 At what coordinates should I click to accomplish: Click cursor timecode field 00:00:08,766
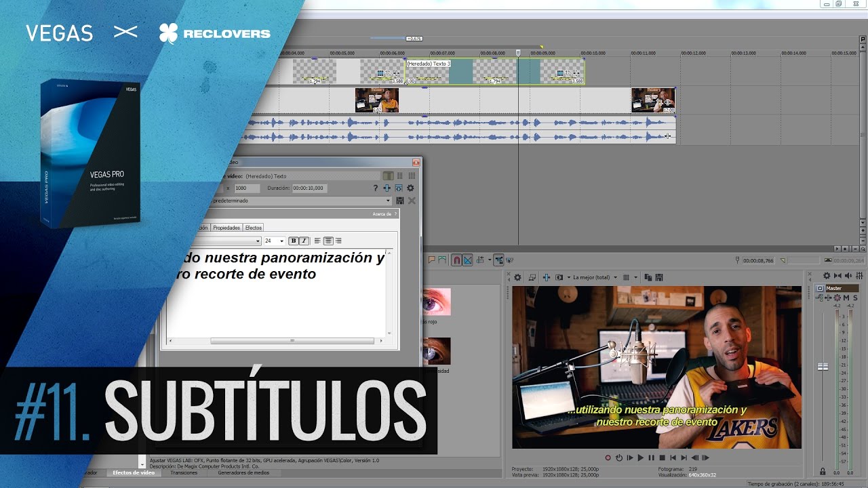click(758, 260)
